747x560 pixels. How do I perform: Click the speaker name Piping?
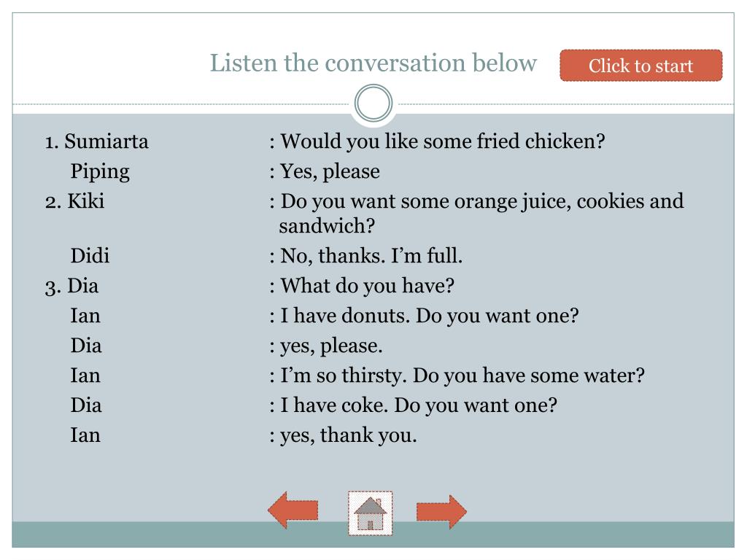click(100, 172)
